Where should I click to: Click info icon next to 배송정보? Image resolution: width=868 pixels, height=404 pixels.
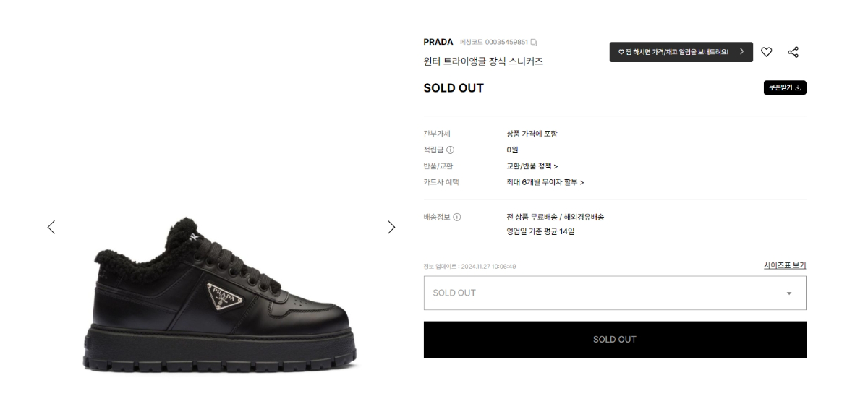tap(457, 217)
